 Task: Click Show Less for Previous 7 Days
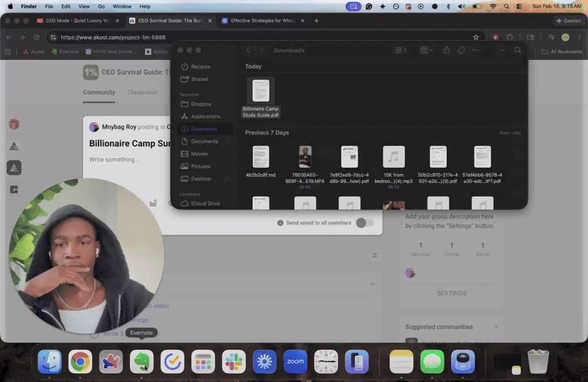coord(509,132)
